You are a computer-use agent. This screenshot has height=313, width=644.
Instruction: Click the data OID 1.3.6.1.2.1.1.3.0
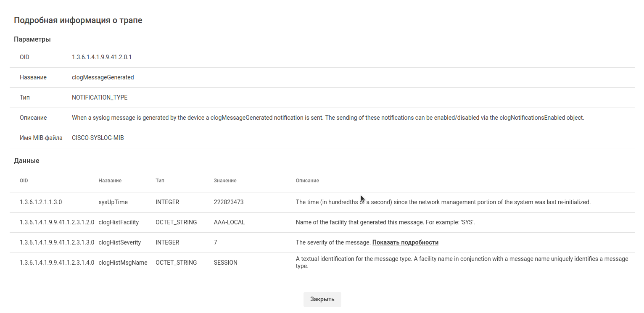click(41, 202)
